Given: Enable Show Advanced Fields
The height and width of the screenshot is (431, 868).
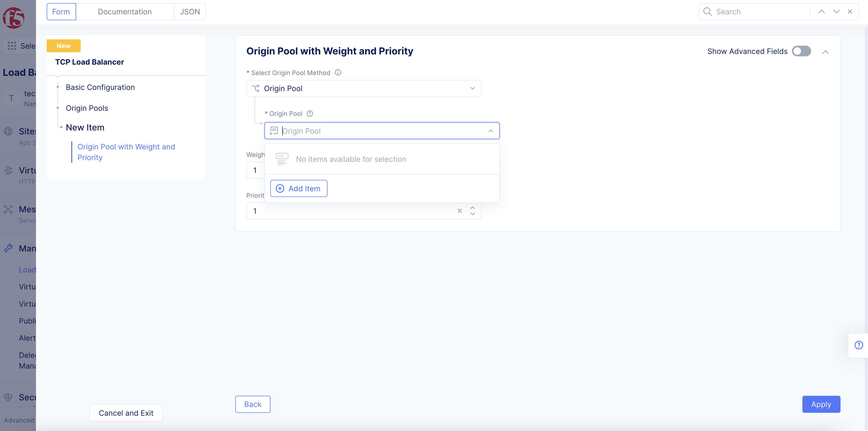Looking at the screenshot, I should coord(801,51).
